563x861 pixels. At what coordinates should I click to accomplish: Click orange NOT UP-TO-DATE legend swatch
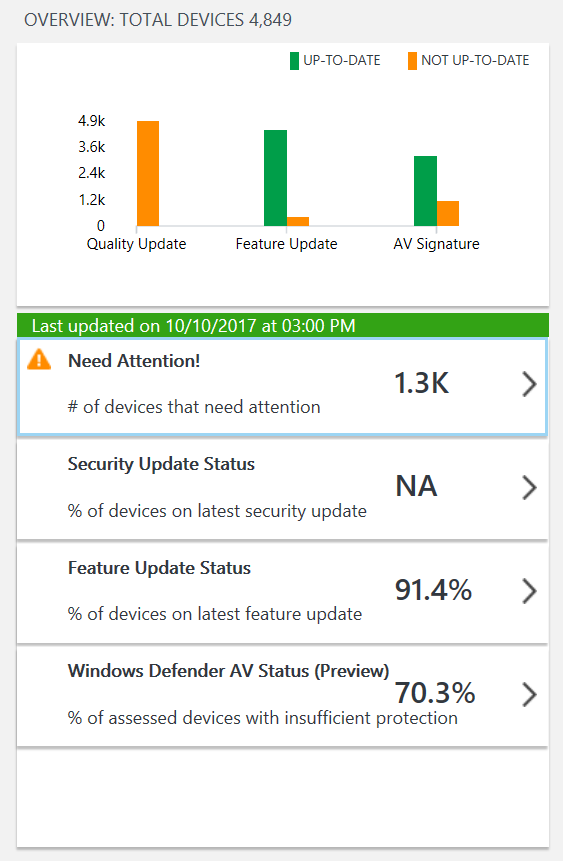(x=412, y=61)
